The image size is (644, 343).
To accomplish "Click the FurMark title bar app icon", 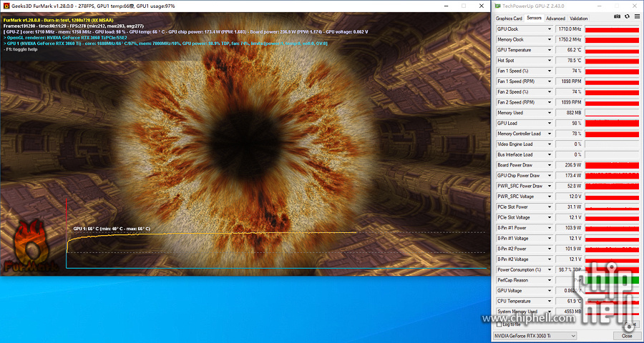I will point(6,5).
